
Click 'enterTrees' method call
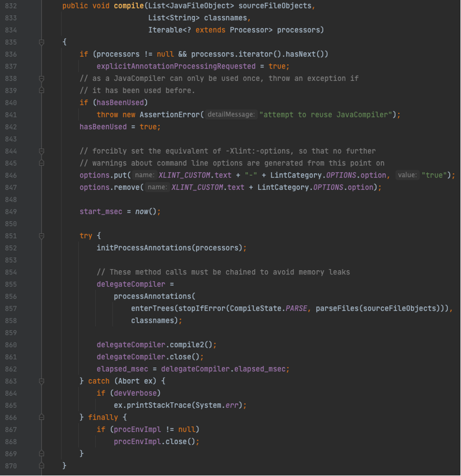click(x=152, y=308)
